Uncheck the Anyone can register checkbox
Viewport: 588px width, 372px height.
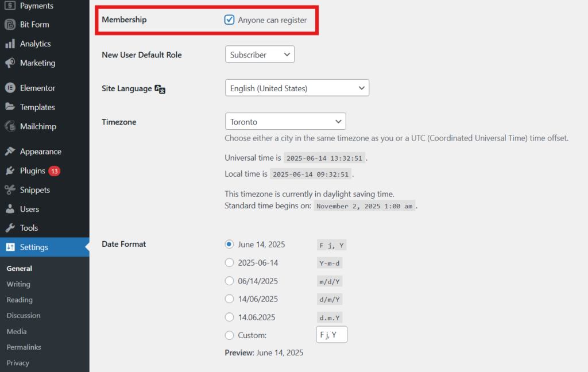[x=230, y=20]
